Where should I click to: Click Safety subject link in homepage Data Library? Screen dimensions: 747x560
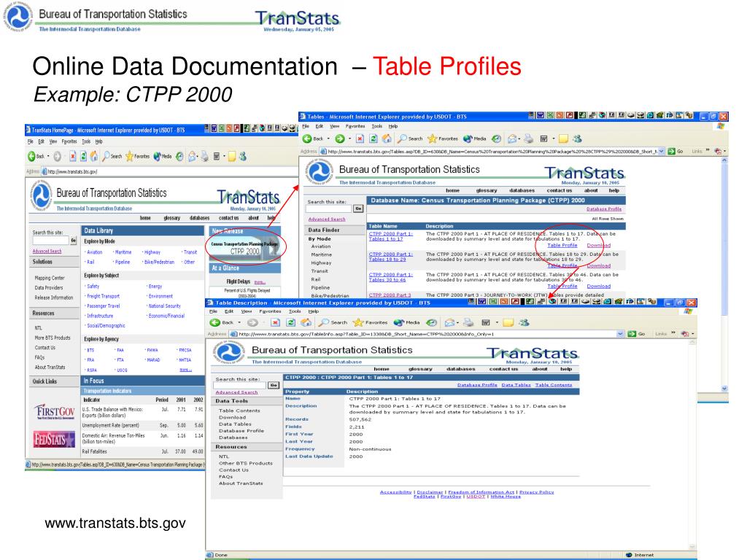93,286
